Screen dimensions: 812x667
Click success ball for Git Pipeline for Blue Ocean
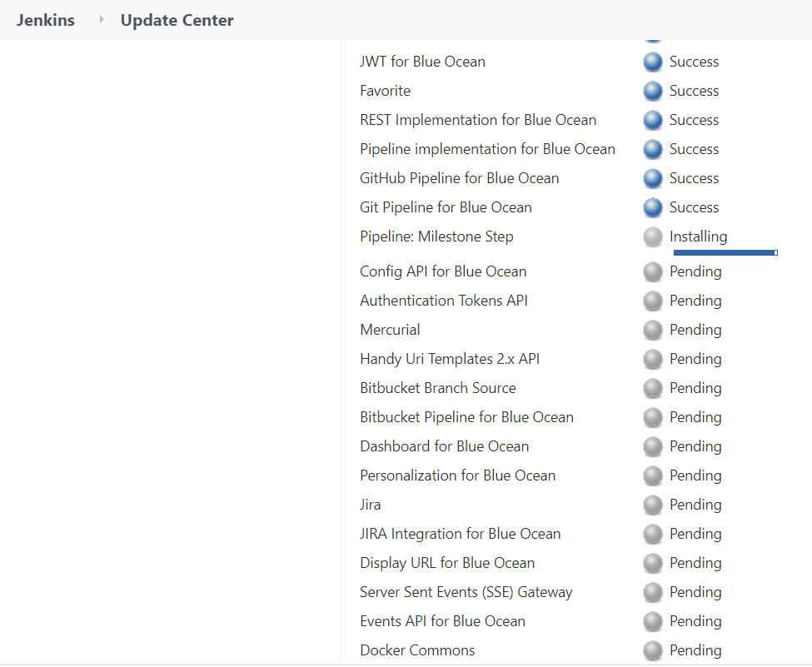[x=653, y=207]
